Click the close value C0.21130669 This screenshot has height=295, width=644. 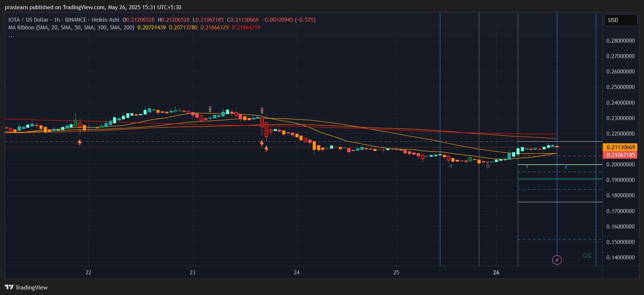coord(243,20)
